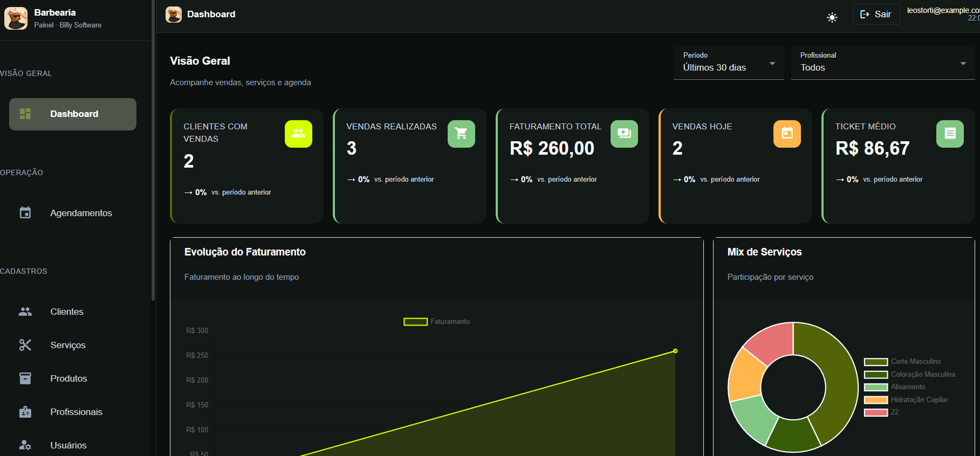
Task: Click the Sair logout button
Action: click(x=876, y=15)
